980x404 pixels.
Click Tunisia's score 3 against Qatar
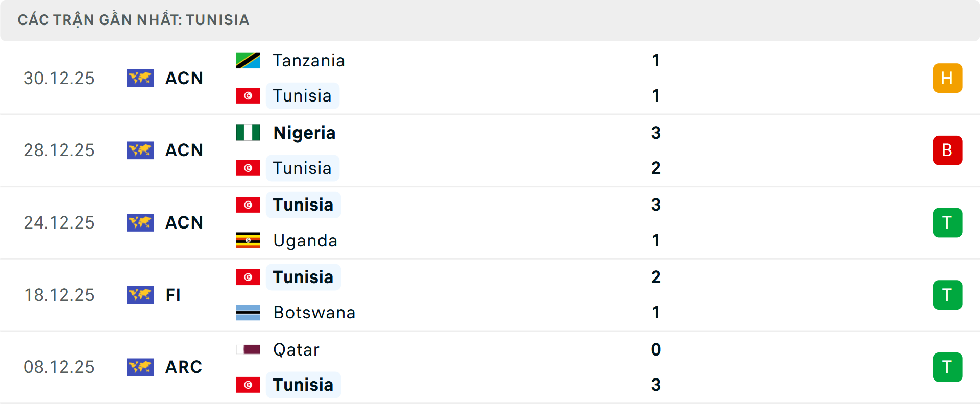[656, 385]
